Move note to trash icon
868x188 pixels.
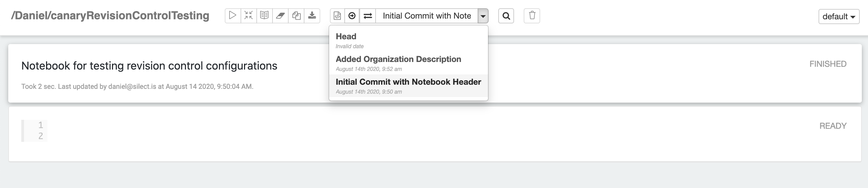532,16
